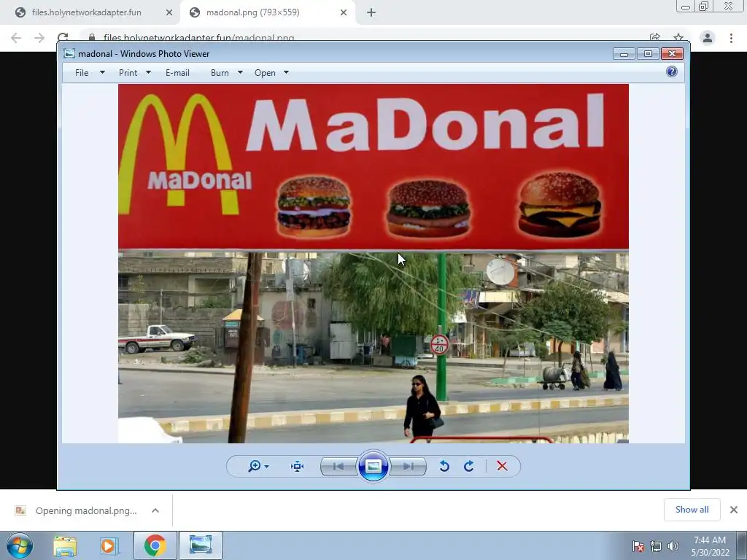Open the Photo Viewer help icon

(672, 71)
